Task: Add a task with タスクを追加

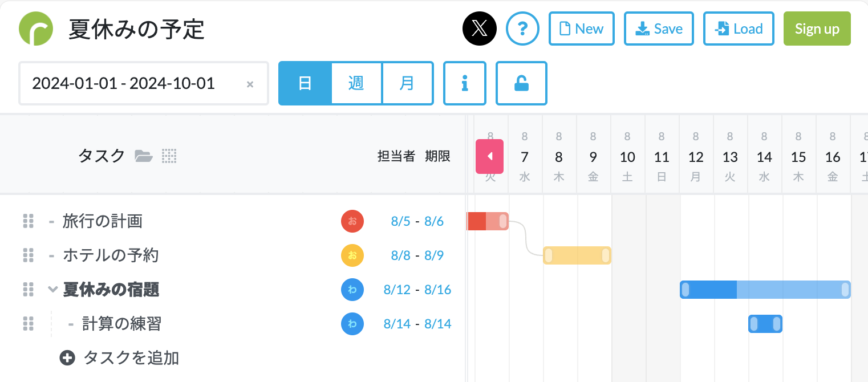Action: pyautogui.click(x=120, y=358)
